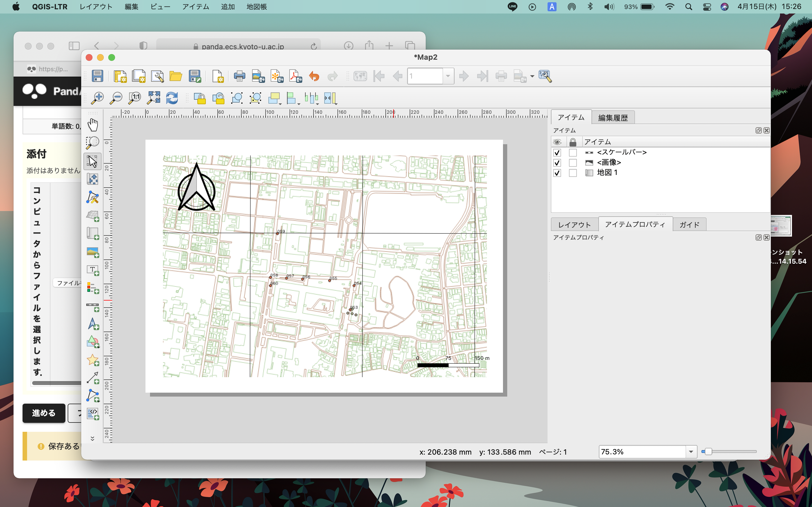Select the Add North Arrow tool
The height and width of the screenshot is (507, 812).
pyautogui.click(x=92, y=324)
